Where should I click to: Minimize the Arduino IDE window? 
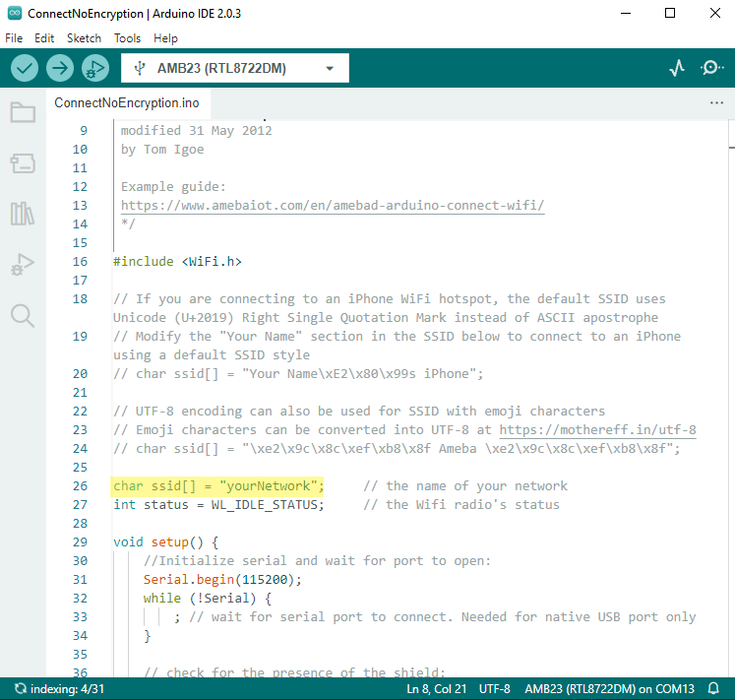coord(626,13)
